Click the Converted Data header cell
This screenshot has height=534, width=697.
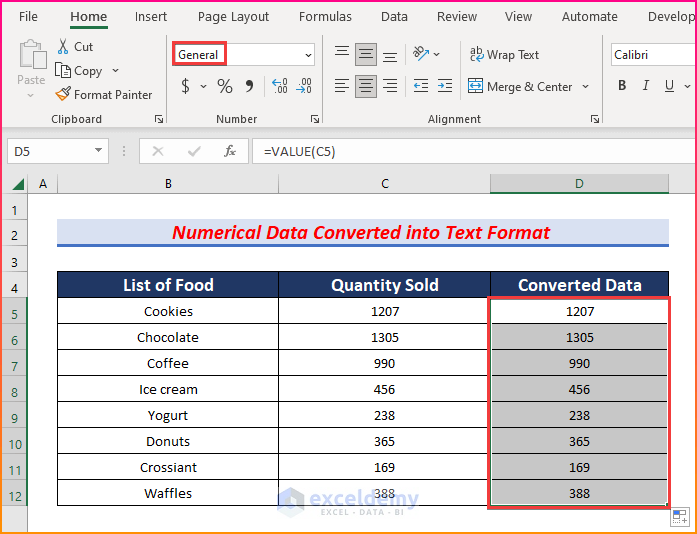pos(579,285)
